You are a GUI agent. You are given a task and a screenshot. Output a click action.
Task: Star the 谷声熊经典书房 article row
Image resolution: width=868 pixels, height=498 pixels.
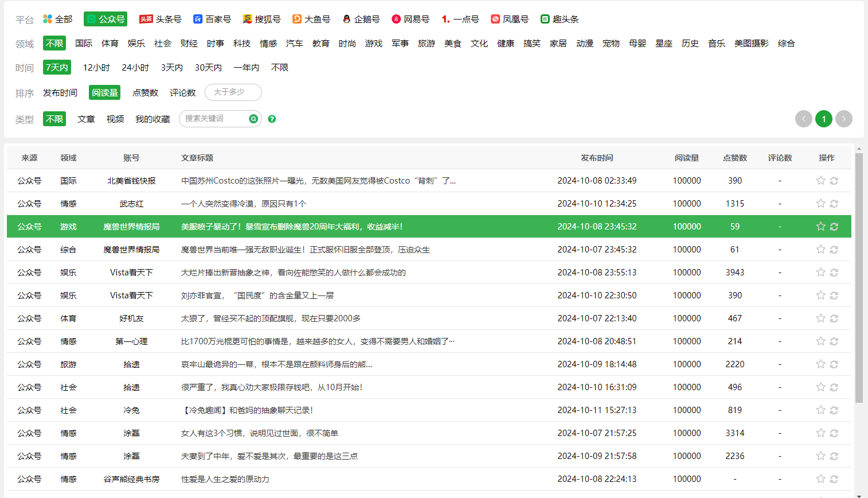(x=820, y=479)
